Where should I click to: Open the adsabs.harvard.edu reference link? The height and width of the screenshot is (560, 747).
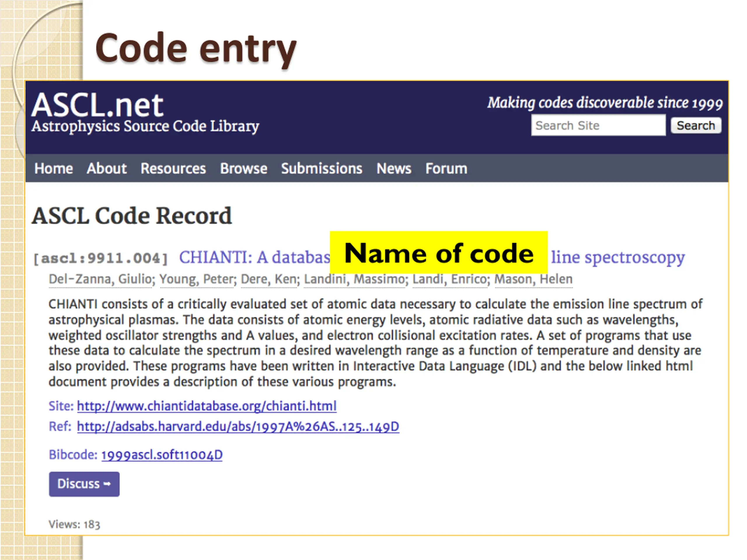click(238, 427)
